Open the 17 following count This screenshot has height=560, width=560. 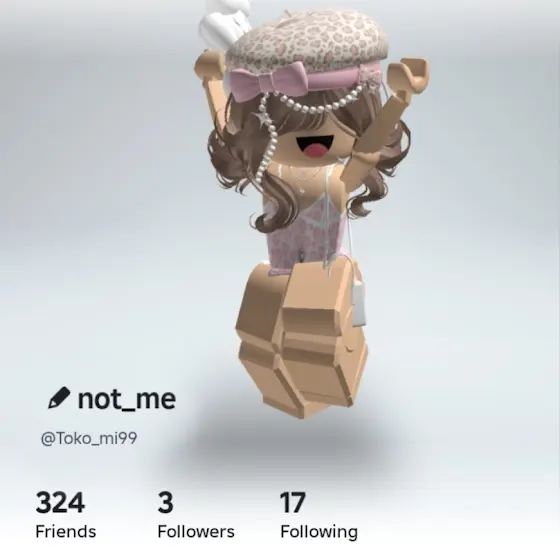292,502
